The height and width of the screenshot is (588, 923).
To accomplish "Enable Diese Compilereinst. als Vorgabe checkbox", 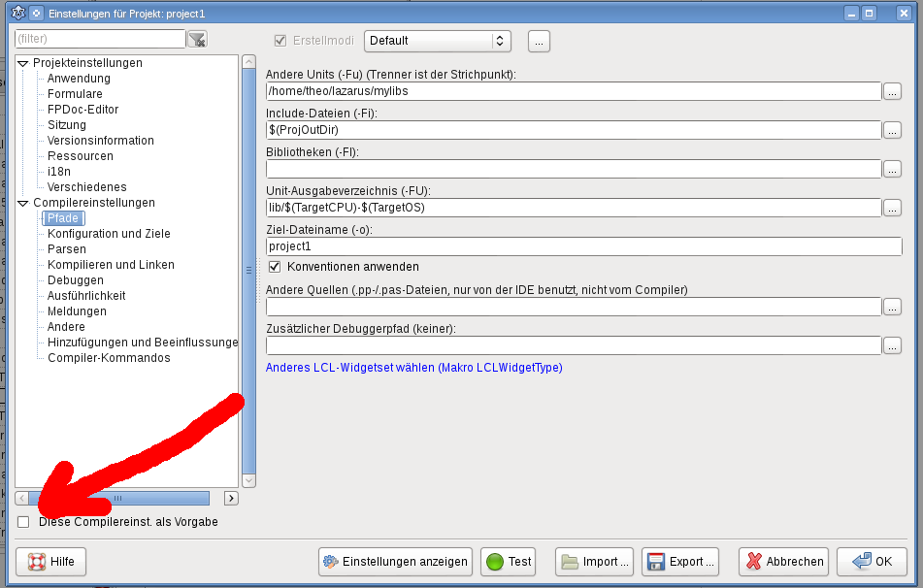I will 24,522.
